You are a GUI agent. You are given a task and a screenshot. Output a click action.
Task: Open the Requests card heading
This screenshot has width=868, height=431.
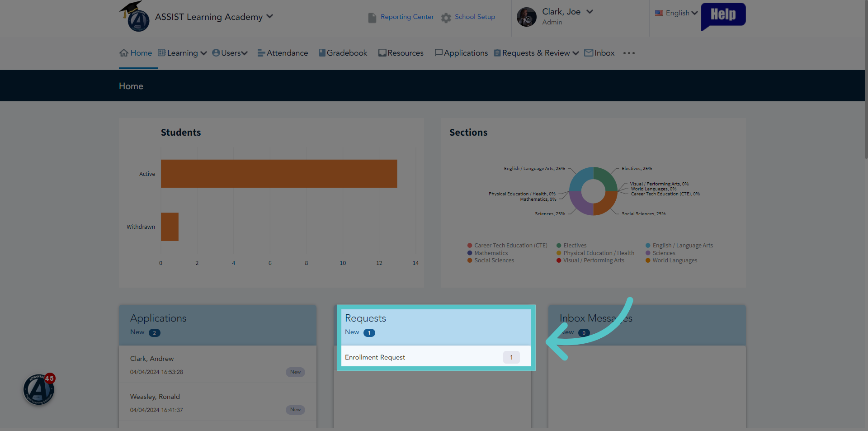click(x=365, y=318)
